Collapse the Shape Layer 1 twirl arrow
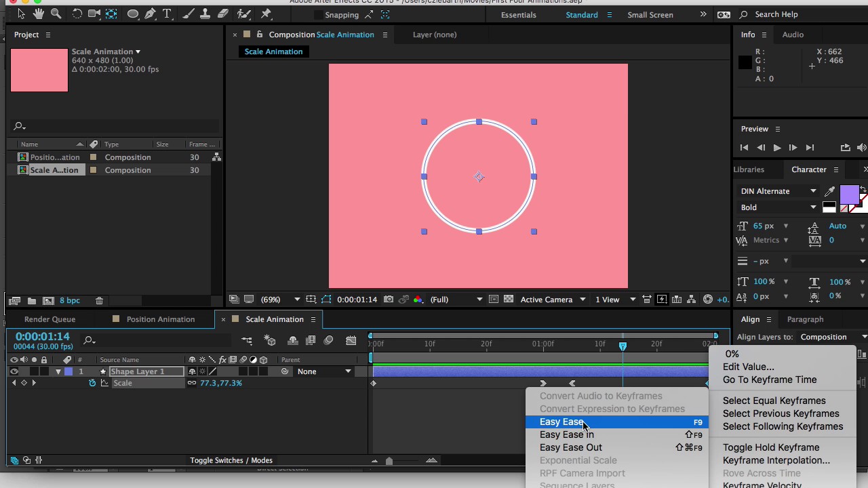The width and height of the screenshot is (868, 488). pyautogui.click(x=58, y=371)
